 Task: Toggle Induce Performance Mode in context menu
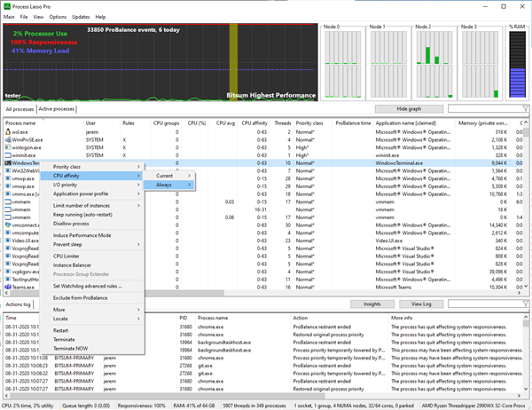click(82, 235)
